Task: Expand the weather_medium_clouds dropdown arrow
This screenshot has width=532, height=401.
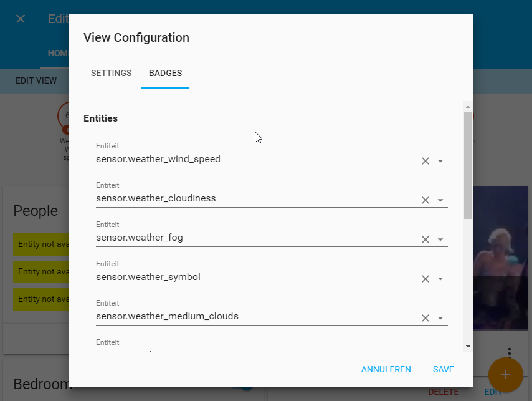Action: click(440, 318)
